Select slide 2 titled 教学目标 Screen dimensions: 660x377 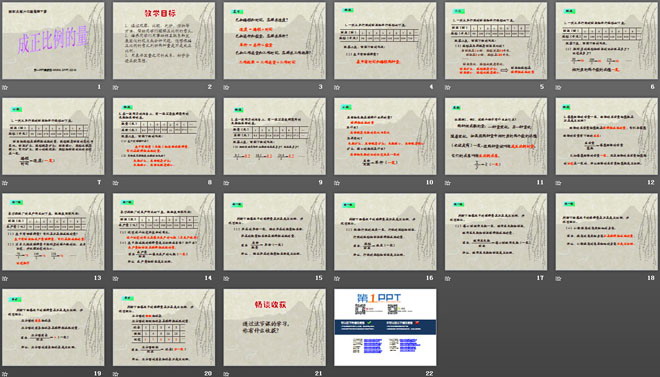pyautogui.click(x=164, y=41)
